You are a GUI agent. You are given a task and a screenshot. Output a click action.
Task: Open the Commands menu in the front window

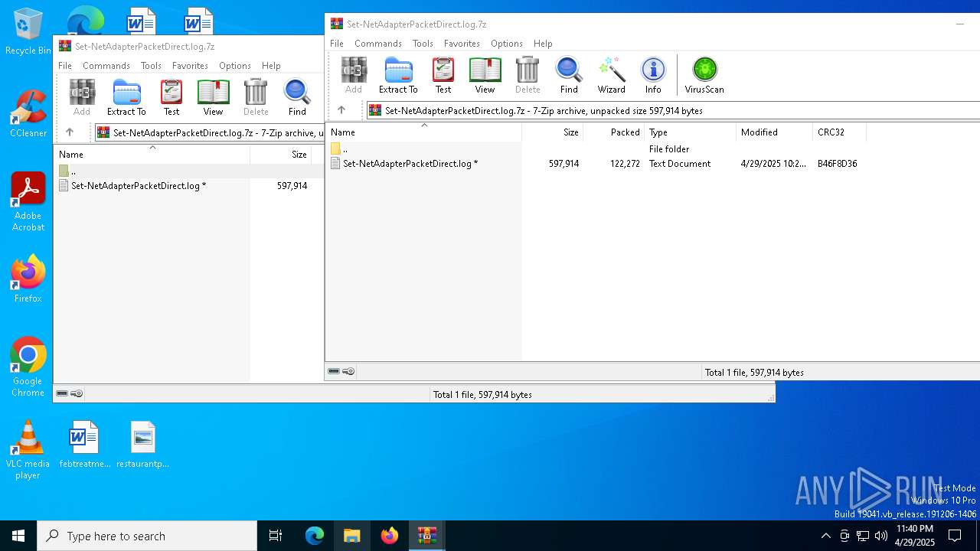378,44
